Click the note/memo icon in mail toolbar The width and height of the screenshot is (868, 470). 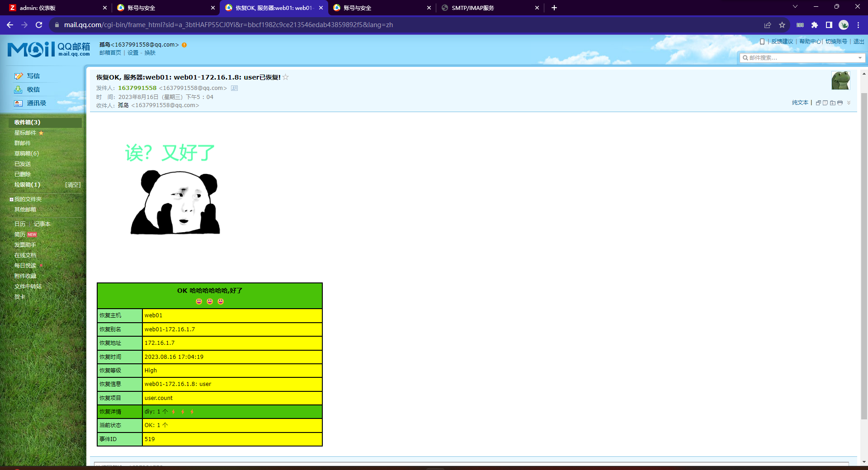click(x=826, y=103)
